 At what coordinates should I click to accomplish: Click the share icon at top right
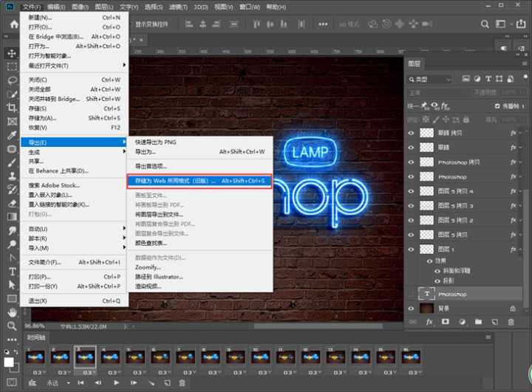click(520, 24)
